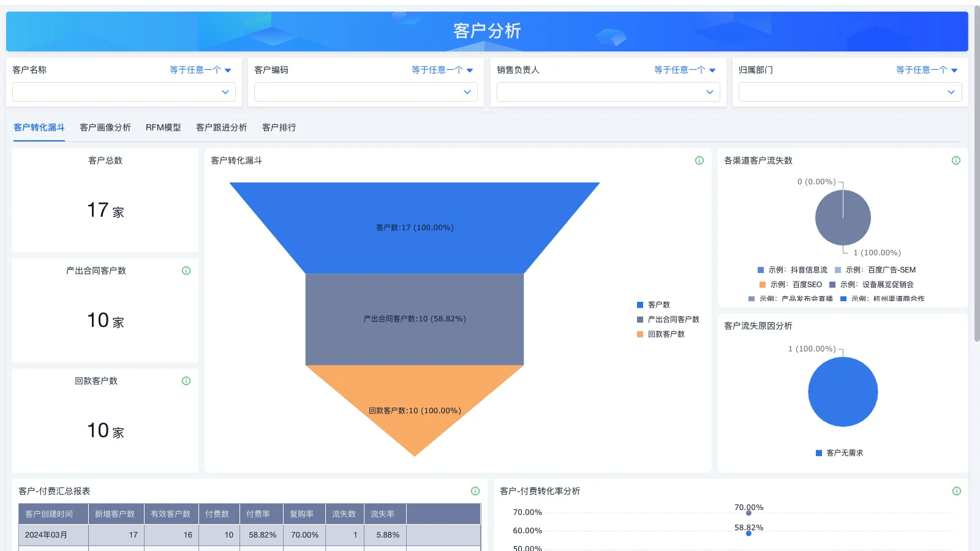980x551 pixels.
Task: Click the info icon on 客户-付费转化率分析
Action: click(x=956, y=490)
